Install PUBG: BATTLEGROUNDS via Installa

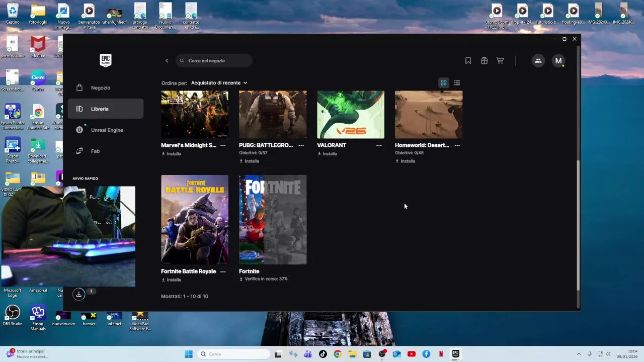tap(249, 161)
